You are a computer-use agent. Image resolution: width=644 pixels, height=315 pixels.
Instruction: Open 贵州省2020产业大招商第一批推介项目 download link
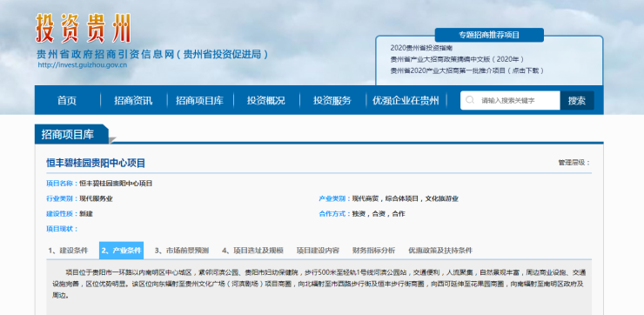[x=467, y=70]
